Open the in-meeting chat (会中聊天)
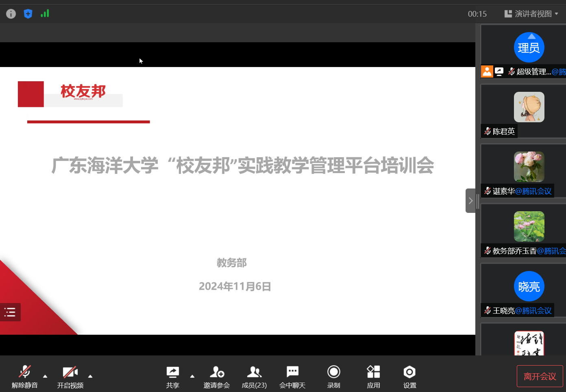566x392 pixels. [x=292, y=377]
